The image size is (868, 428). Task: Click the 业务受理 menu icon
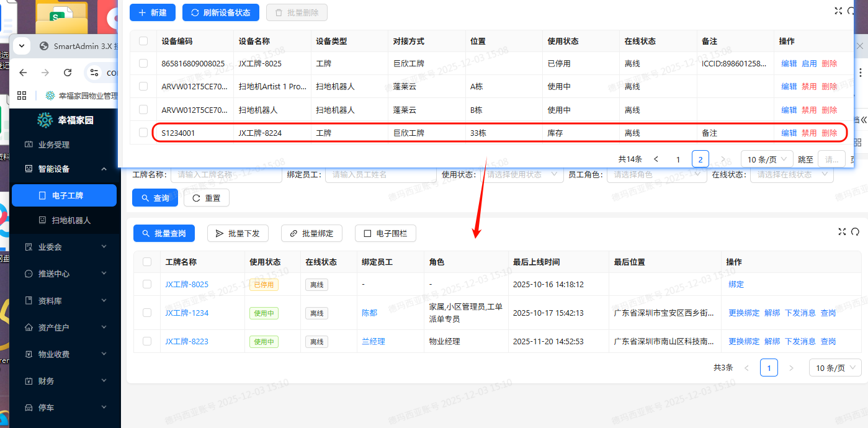pos(27,144)
